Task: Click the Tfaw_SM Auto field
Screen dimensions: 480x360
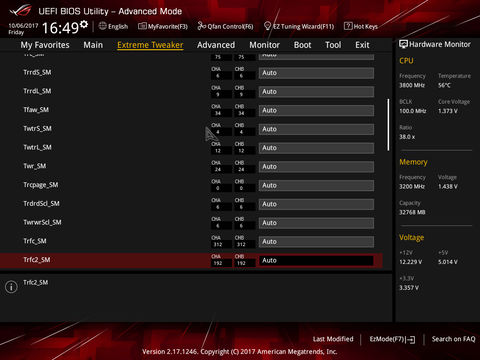Action: click(316, 110)
